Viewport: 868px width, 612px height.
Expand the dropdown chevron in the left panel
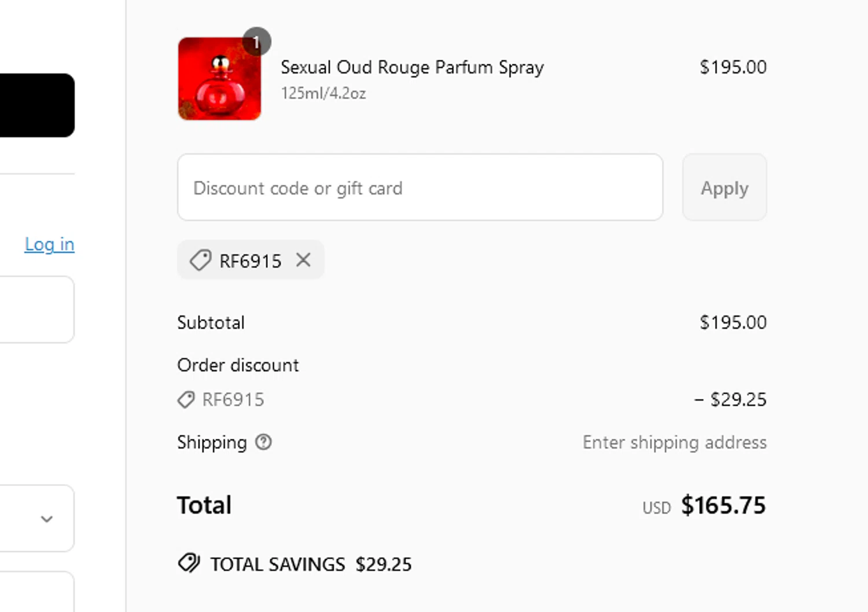(47, 519)
